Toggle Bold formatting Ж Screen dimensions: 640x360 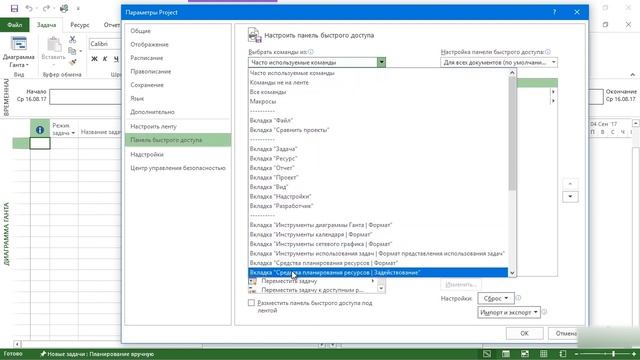(94, 59)
